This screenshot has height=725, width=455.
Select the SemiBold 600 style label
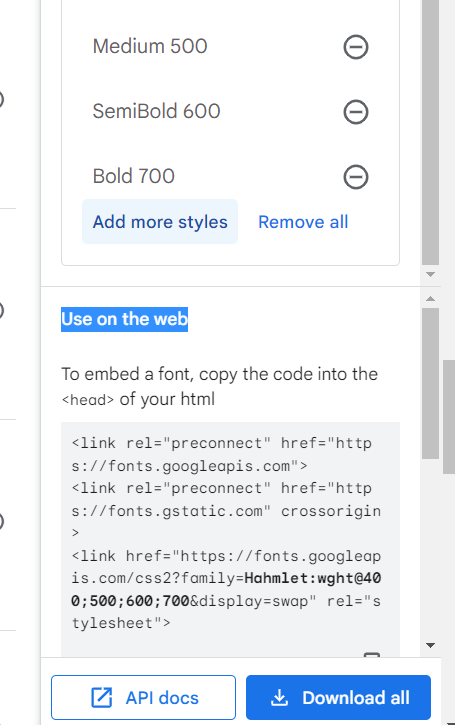(156, 111)
